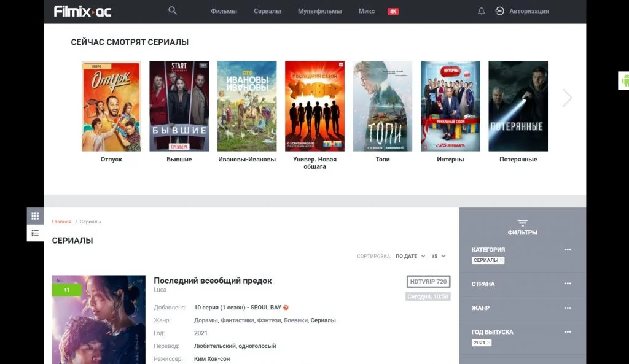Expand the ЖАНР filter options
Image resolution: width=629 pixels, height=364 pixels.
pos(566,308)
